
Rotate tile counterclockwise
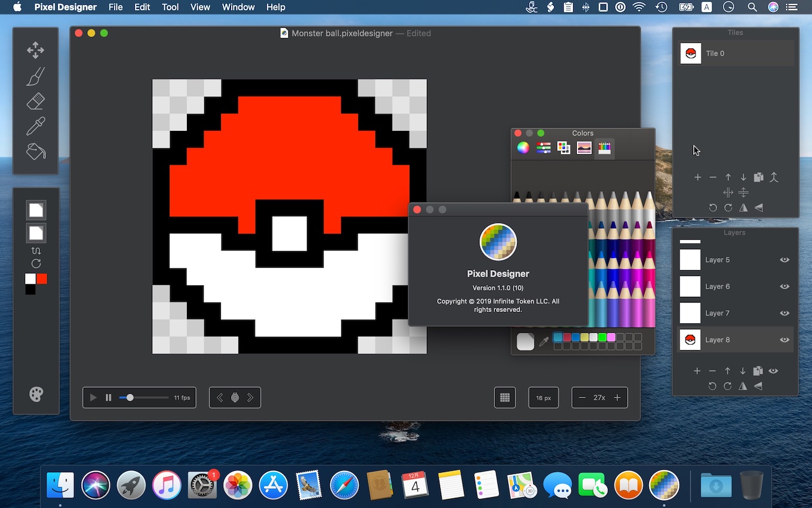tap(713, 208)
